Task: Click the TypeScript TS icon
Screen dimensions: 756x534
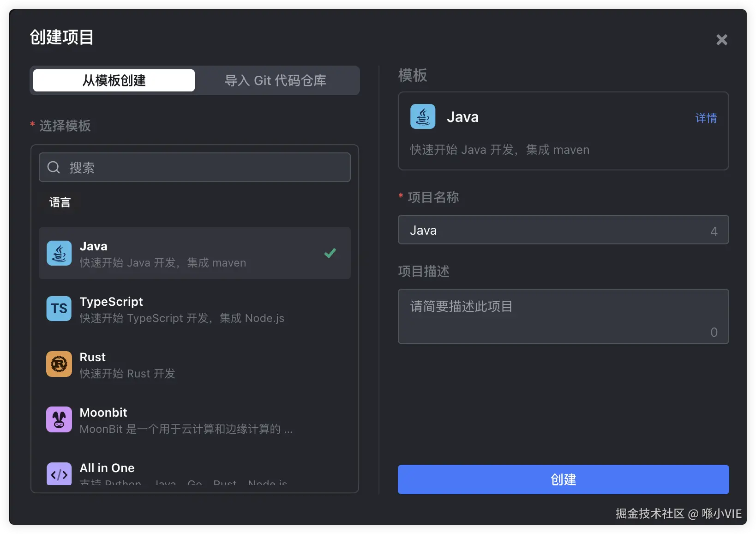Action: pos(59,309)
